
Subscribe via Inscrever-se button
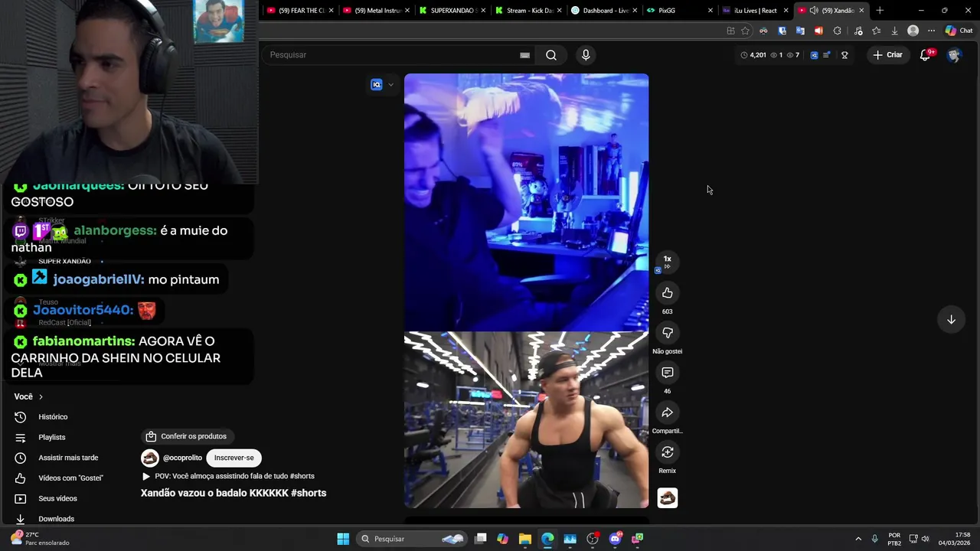(234, 458)
